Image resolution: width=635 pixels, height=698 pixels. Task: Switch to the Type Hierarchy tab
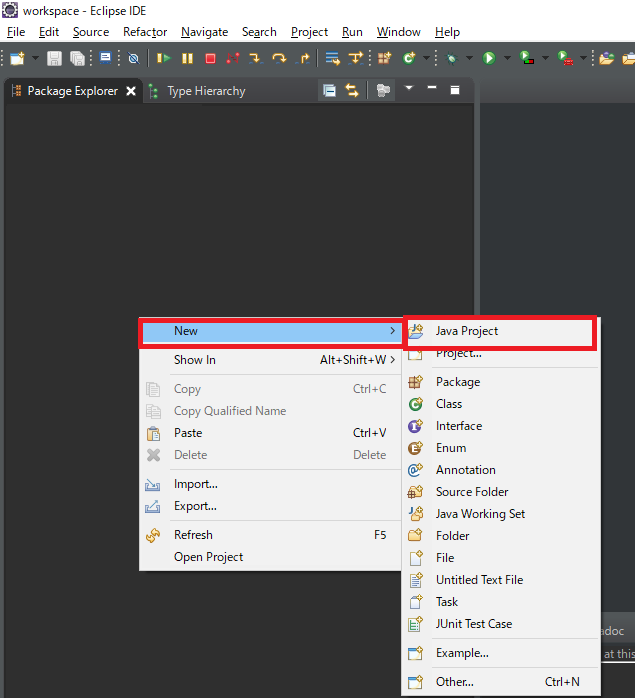(197, 91)
